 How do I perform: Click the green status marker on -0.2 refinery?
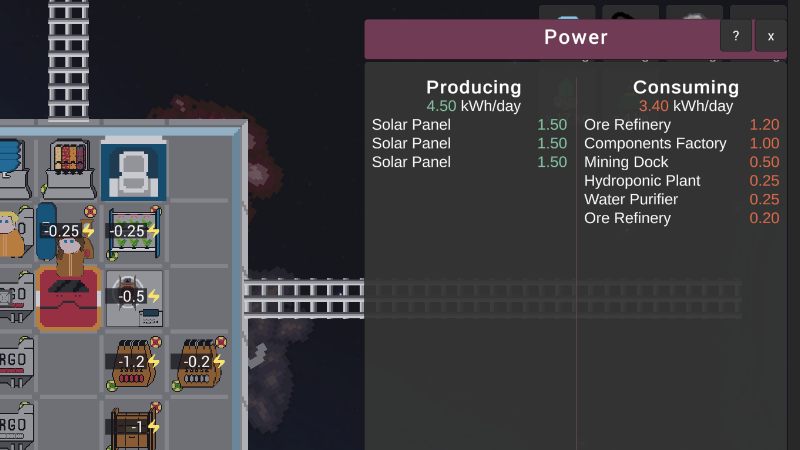(x=177, y=386)
